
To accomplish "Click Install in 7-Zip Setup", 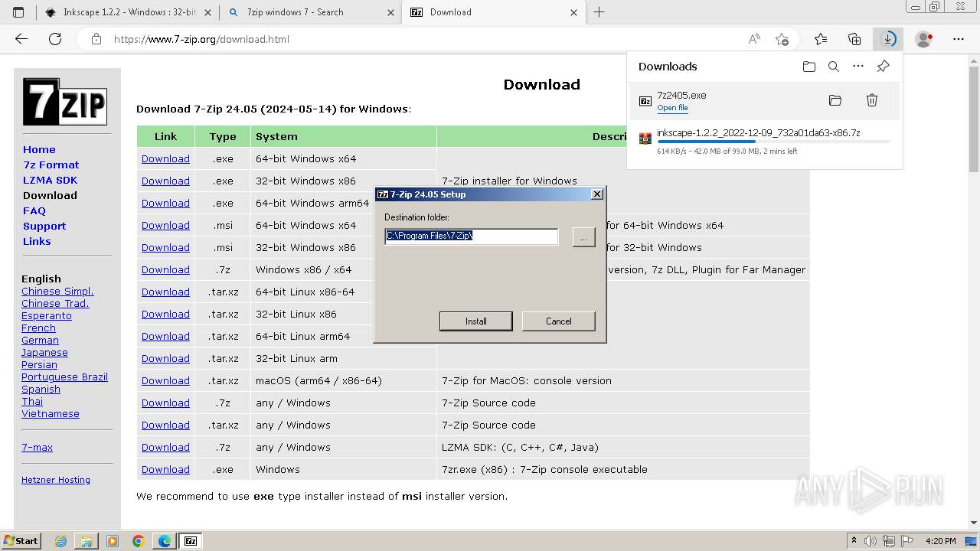I will pyautogui.click(x=476, y=321).
